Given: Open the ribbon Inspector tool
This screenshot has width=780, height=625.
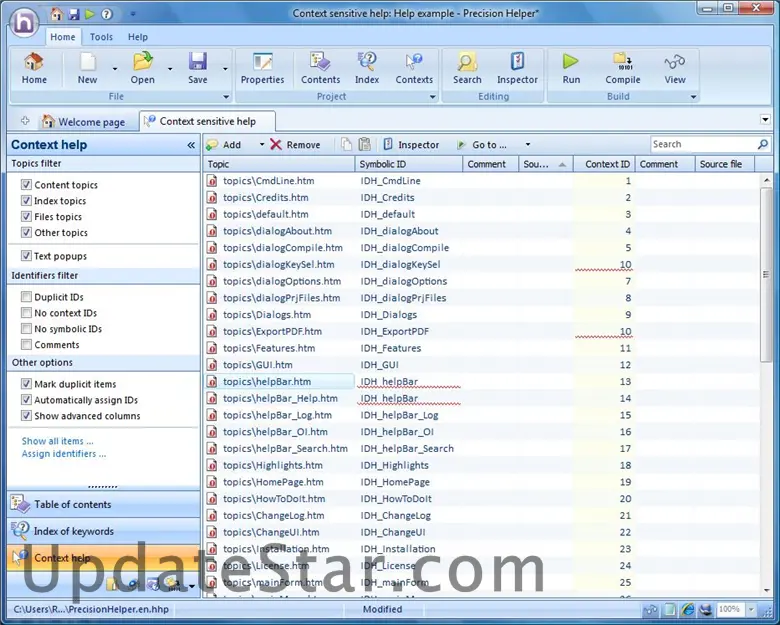Looking at the screenshot, I should click(x=517, y=69).
